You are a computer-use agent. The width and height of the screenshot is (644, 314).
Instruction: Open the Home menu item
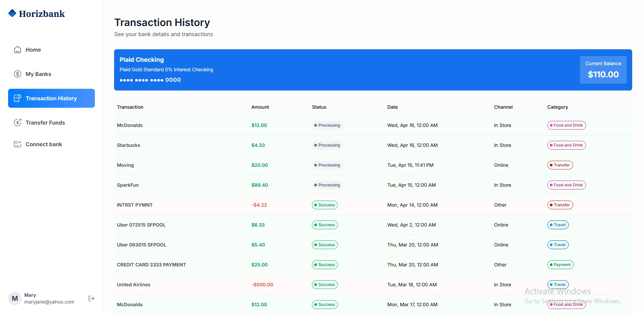pos(51,50)
